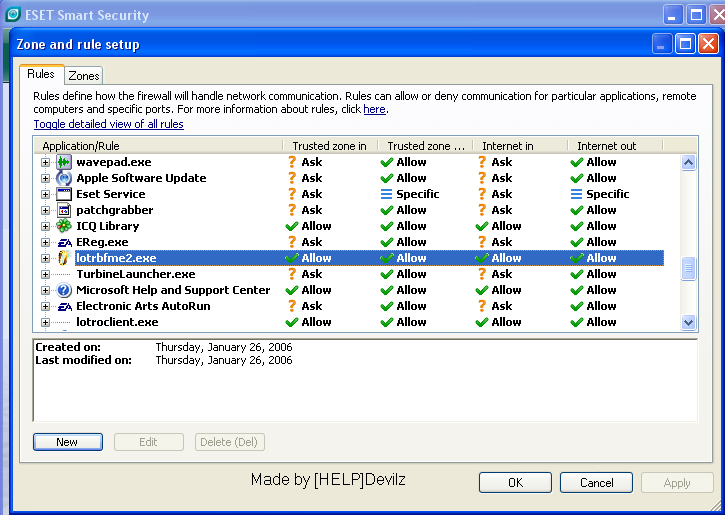Expand the ICQ Library rule node

coord(45,227)
